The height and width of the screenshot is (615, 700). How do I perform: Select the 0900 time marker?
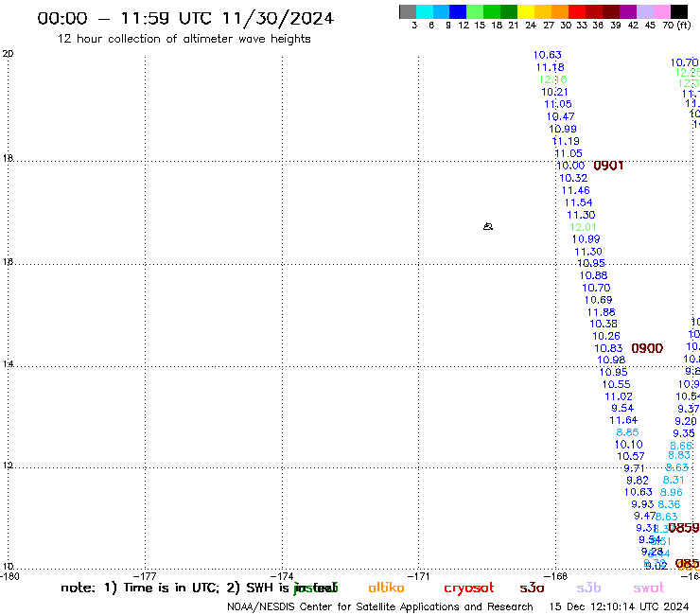(647, 348)
